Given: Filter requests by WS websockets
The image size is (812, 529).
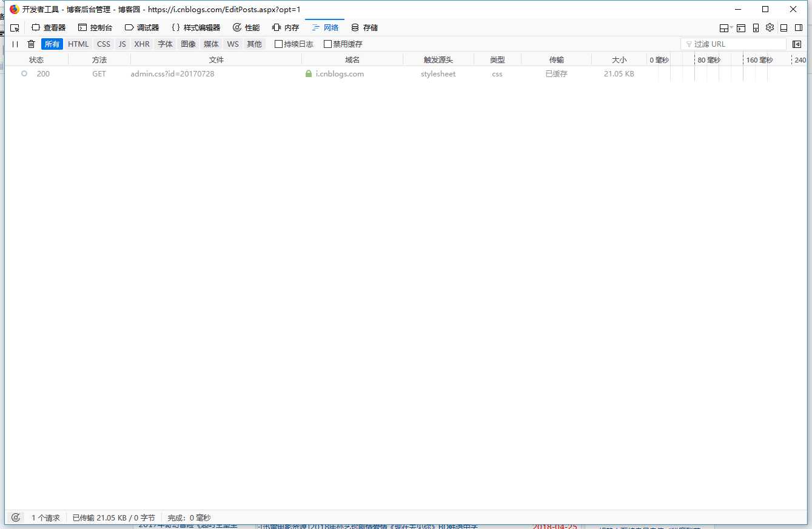Looking at the screenshot, I should click(x=233, y=44).
